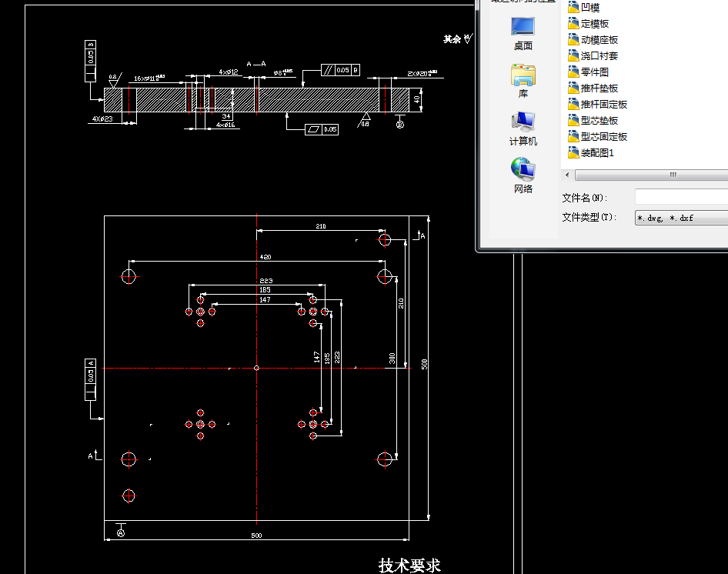
Task: Open the 文件类型 *.dwg *.dxf dropdown
Action: 681,218
